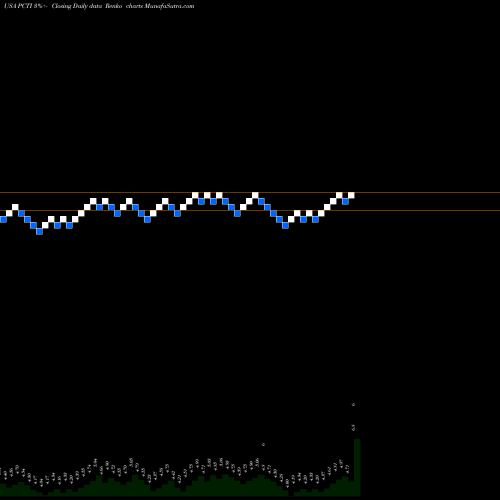Click the lowest blue Renko brick near left
Screen dimensions: 500x500
tap(39, 231)
